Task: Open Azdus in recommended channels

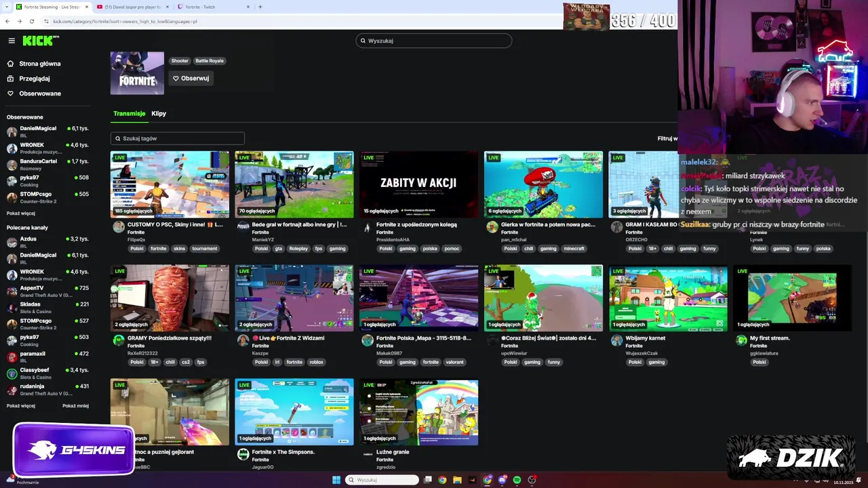Action: pos(47,242)
